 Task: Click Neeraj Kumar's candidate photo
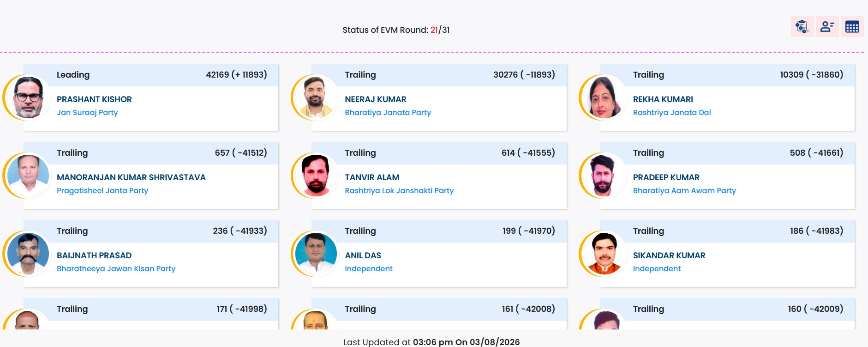click(x=316, y=97)
